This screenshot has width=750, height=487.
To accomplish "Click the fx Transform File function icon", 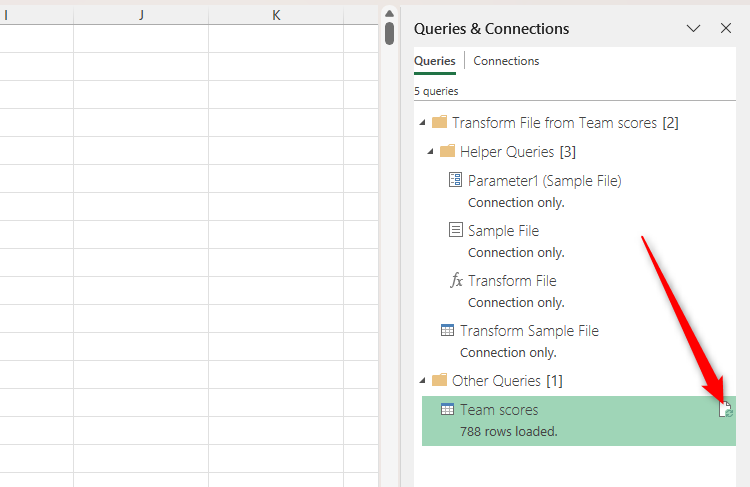I will click(456, 281).
